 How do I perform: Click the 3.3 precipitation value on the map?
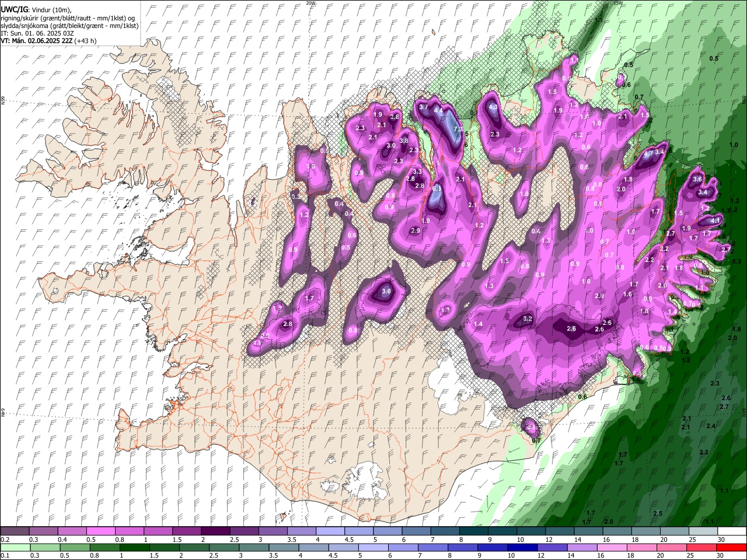(417, 172)
